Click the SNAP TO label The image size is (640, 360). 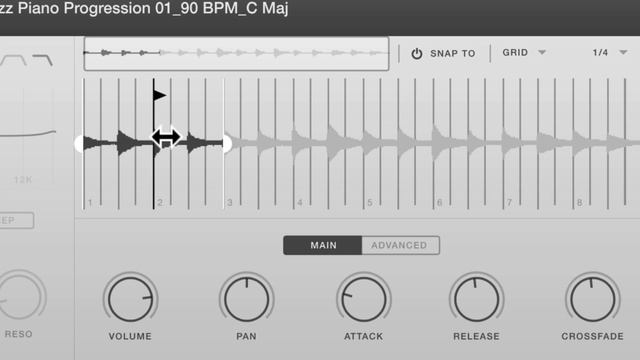tap(453, 53)
